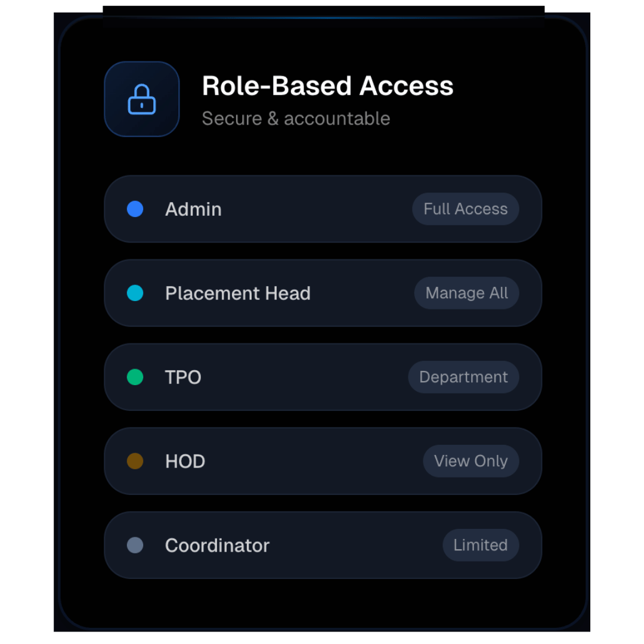Click the green dot beside TPO
644x644 pixels.
tap(135, 377)
